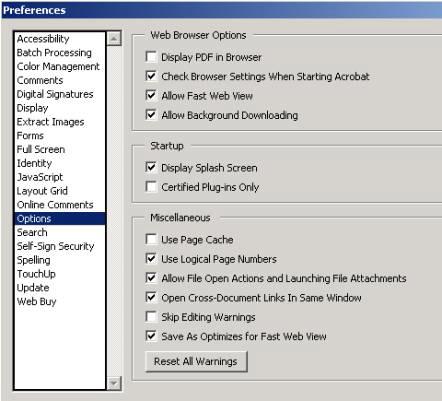Viewport: 442px width, 401px height.
Task: Click the category list scroll down arrow
Action: tap(114, 383)
